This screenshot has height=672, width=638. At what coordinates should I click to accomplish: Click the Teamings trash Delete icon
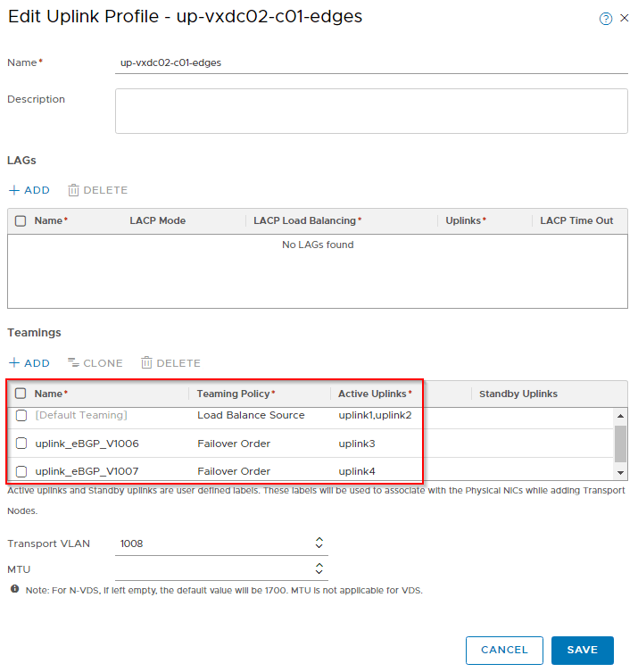coord(146,362)
